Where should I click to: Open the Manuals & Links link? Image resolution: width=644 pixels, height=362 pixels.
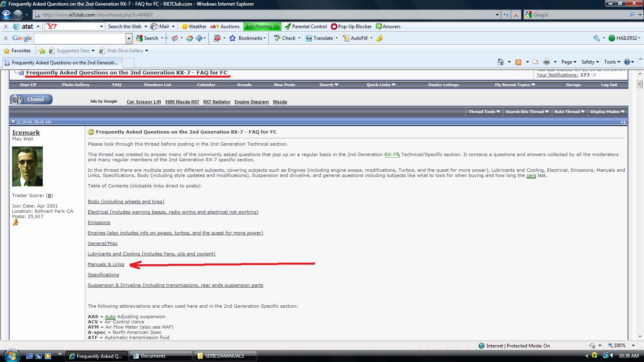pos(106,264)
